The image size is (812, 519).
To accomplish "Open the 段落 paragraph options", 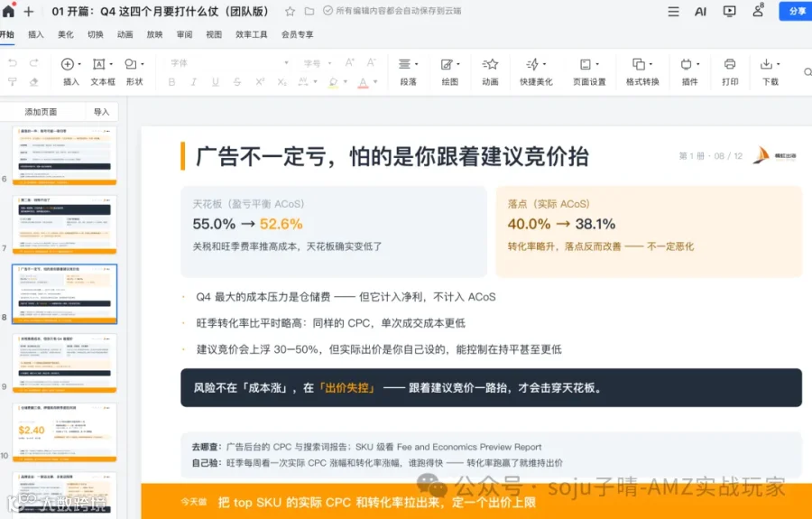I will [x=408, y=71].
